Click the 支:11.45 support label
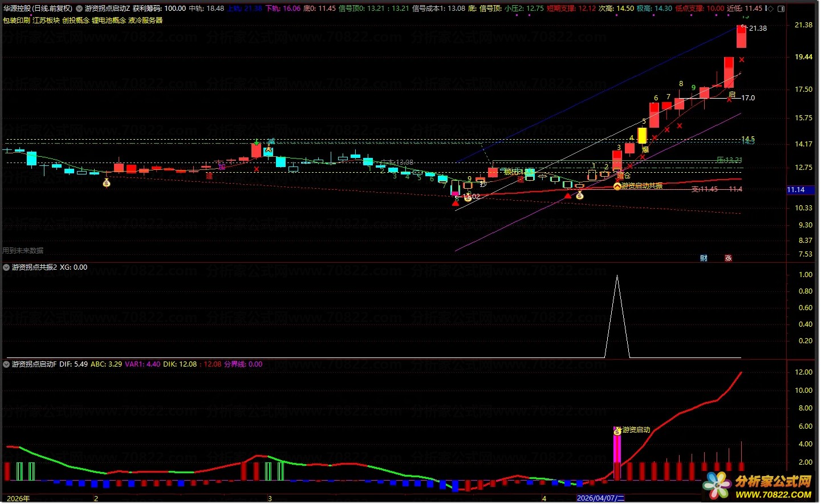The image size is (821, 504). (705, 189)
